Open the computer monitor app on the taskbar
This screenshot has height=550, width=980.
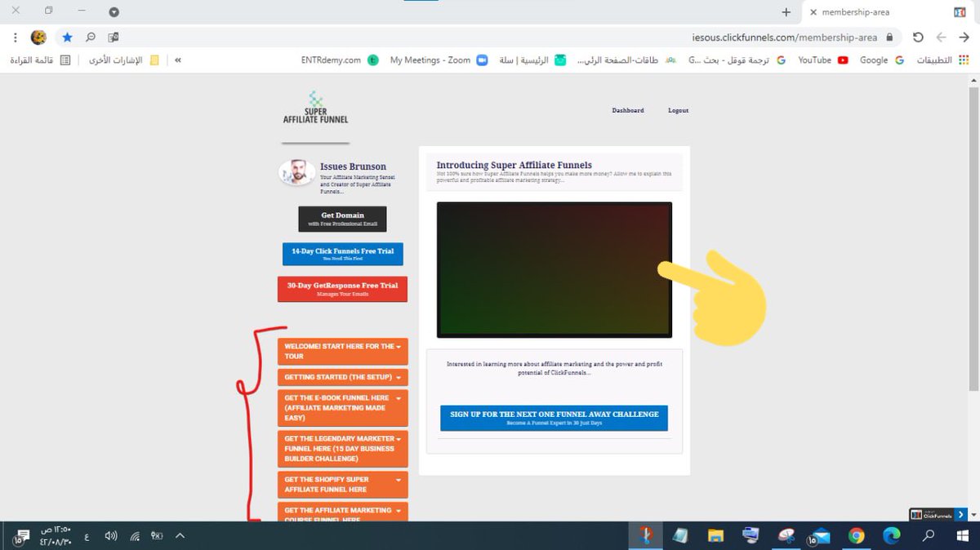[x=751, y=535]
